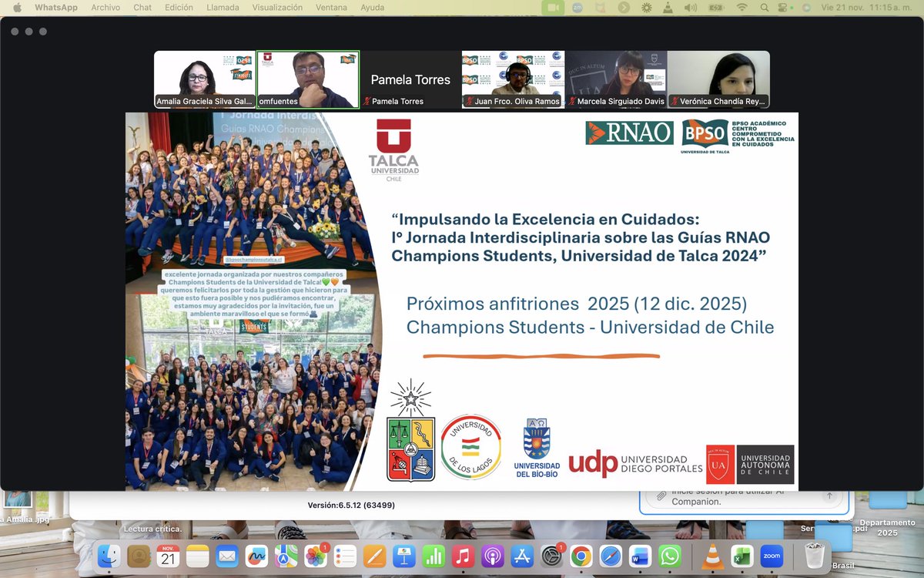Select Pamela Torres's video tile

[x=410, y=77]
